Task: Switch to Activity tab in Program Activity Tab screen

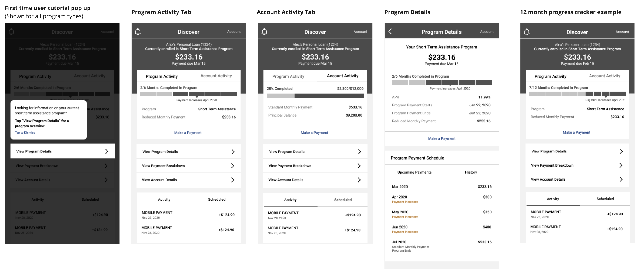Action: 164,199
